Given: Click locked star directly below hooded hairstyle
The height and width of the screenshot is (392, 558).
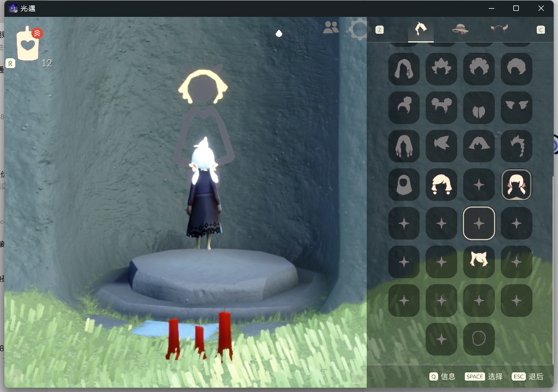Looking at the screenshot, I should [404, 223].
